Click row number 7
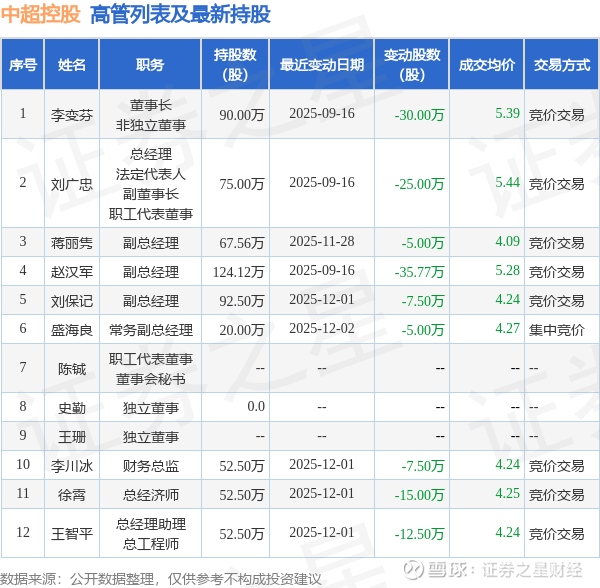Image resolution: width=600 pixels, height=588 pixels. [x=23, y=367]
